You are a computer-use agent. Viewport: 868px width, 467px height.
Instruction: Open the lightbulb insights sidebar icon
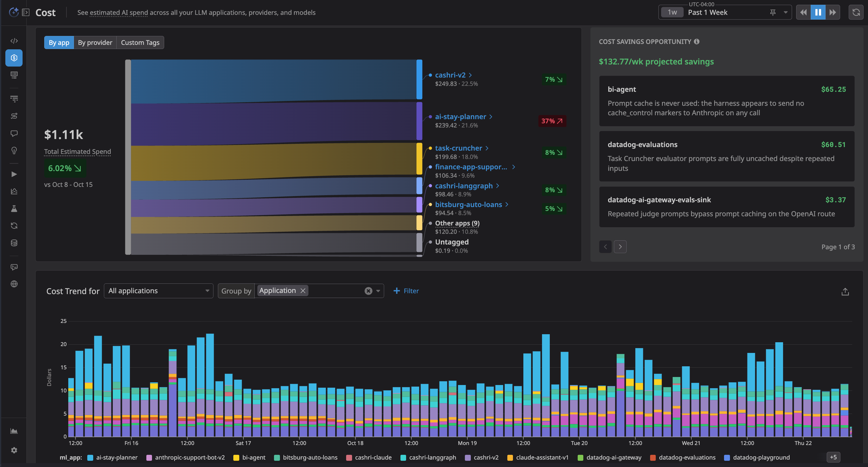click(14, 150)
